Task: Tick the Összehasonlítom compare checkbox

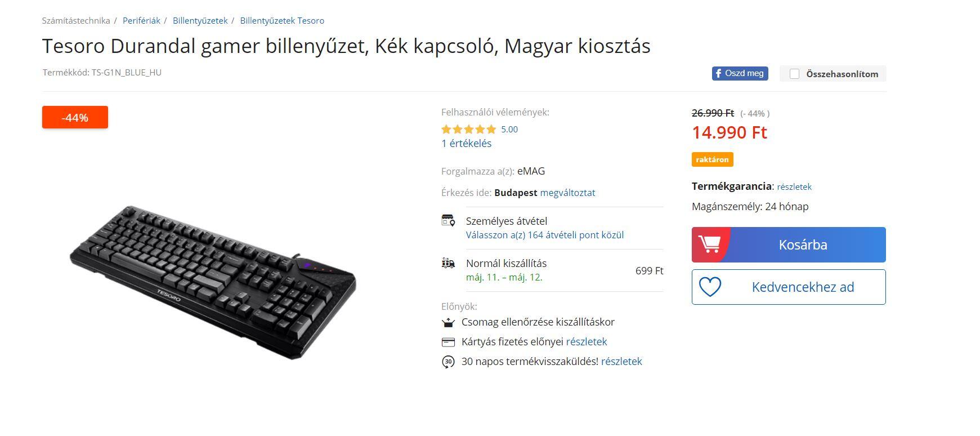Action: (794, 74)
